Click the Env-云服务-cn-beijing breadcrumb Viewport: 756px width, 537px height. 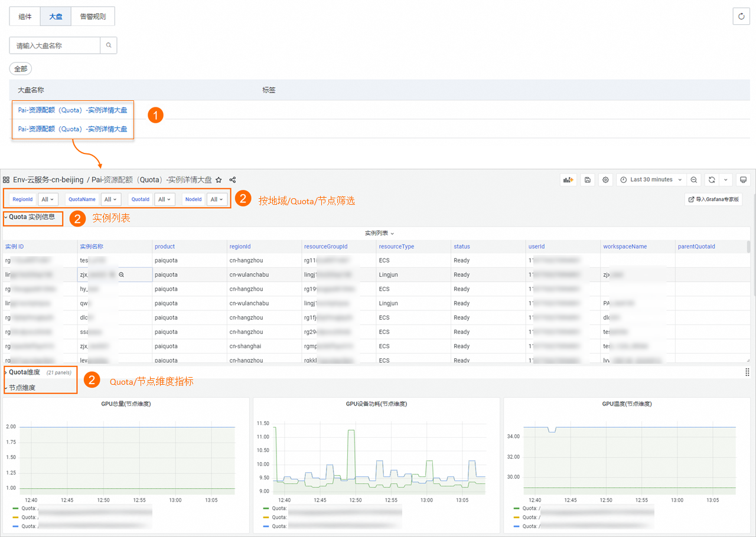click(48, 180)
